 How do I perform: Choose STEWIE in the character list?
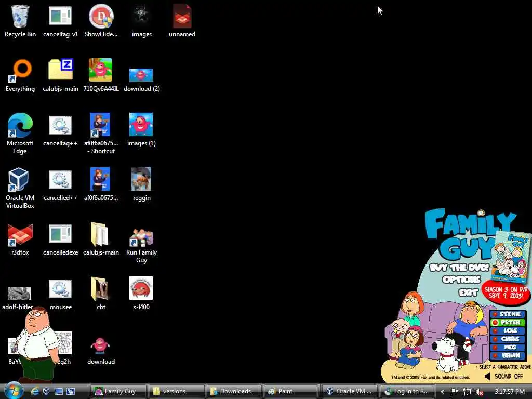[x=508, y=314]
